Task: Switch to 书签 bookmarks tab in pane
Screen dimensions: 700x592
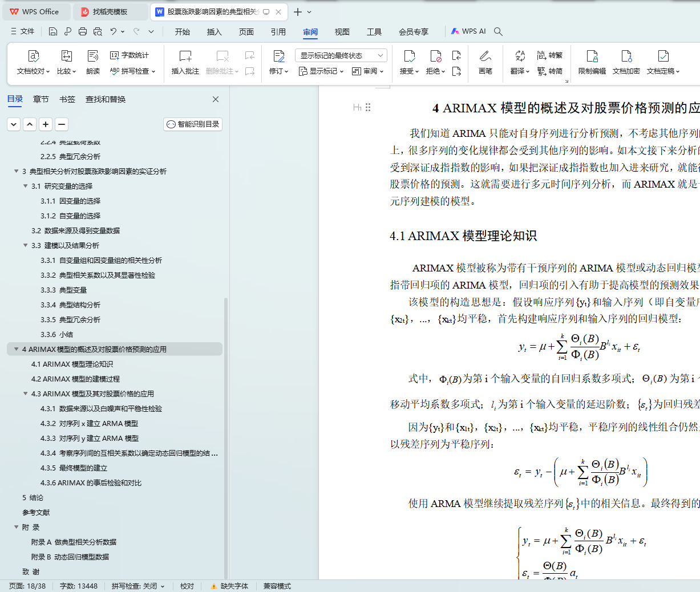Action: 67,99
